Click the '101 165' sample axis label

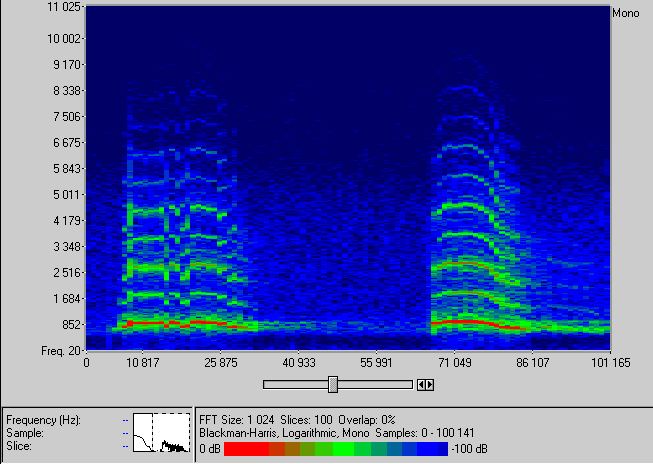(x=611, y=363)
